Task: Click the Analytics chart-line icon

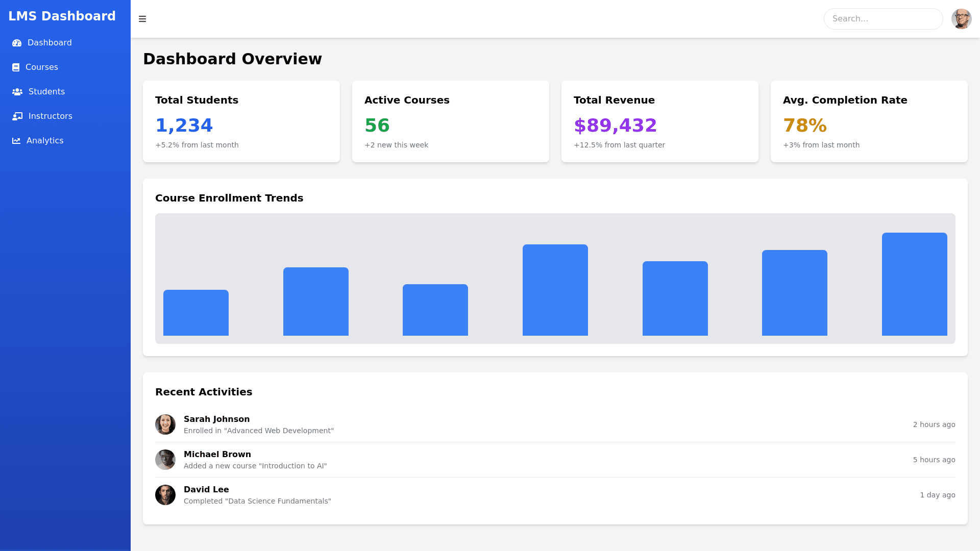Action: pyautogui.click(x=16, y=141)
